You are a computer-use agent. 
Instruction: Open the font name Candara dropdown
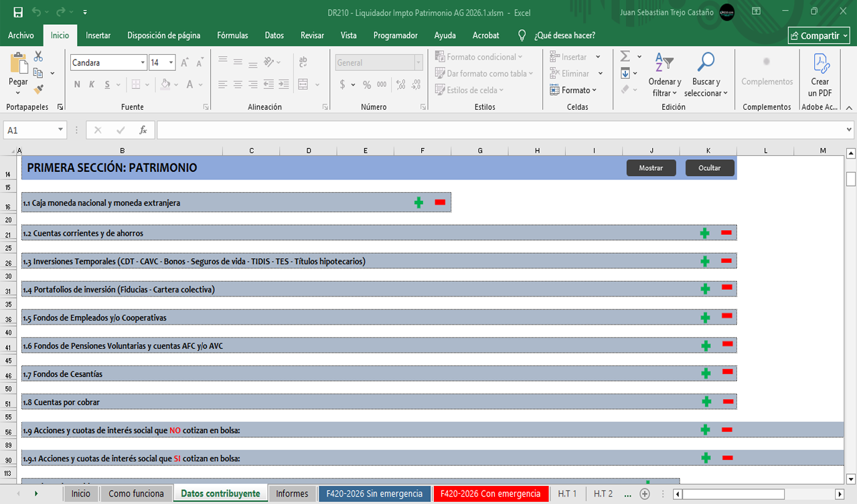[x=143, y=63]
